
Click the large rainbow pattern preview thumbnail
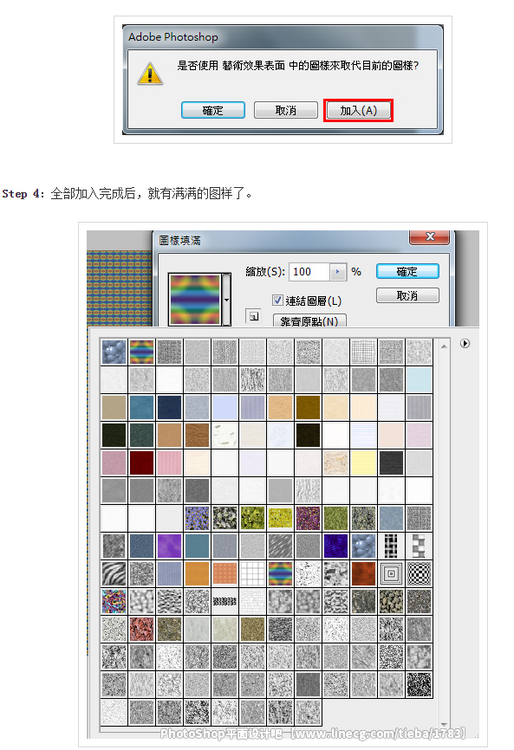pyautogui.click(x=195, y=300)
